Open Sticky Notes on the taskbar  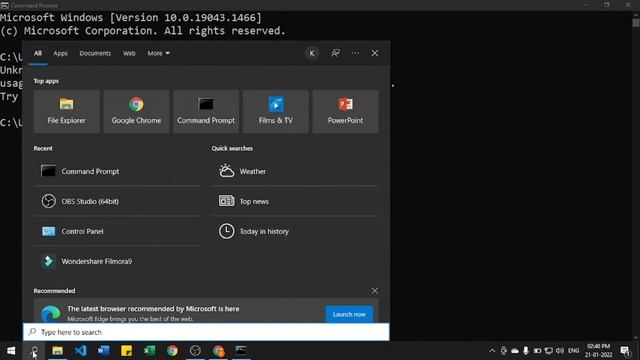pyautogui.click(x=127, y=351)
